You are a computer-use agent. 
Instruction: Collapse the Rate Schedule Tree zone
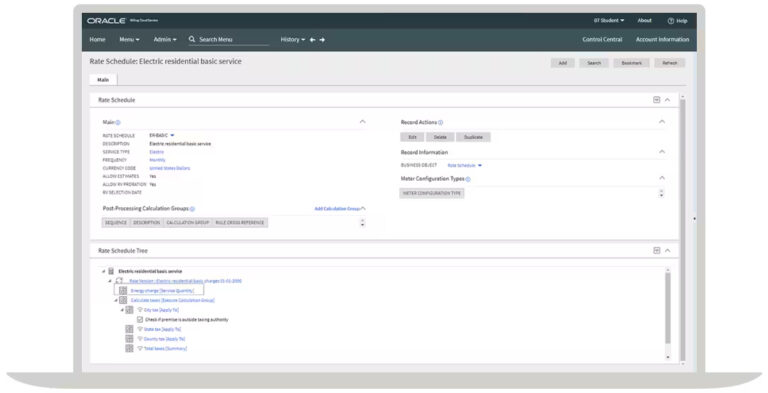[667, 251]
